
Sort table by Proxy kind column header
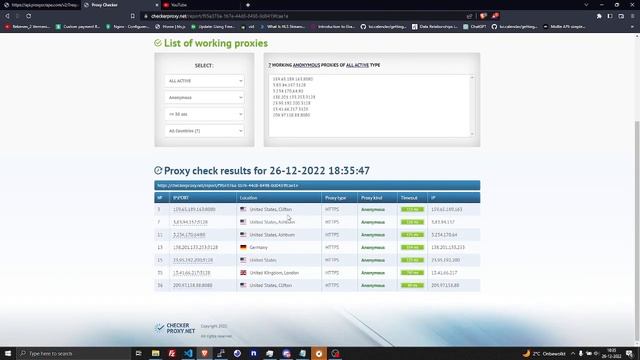click(378, 198)
